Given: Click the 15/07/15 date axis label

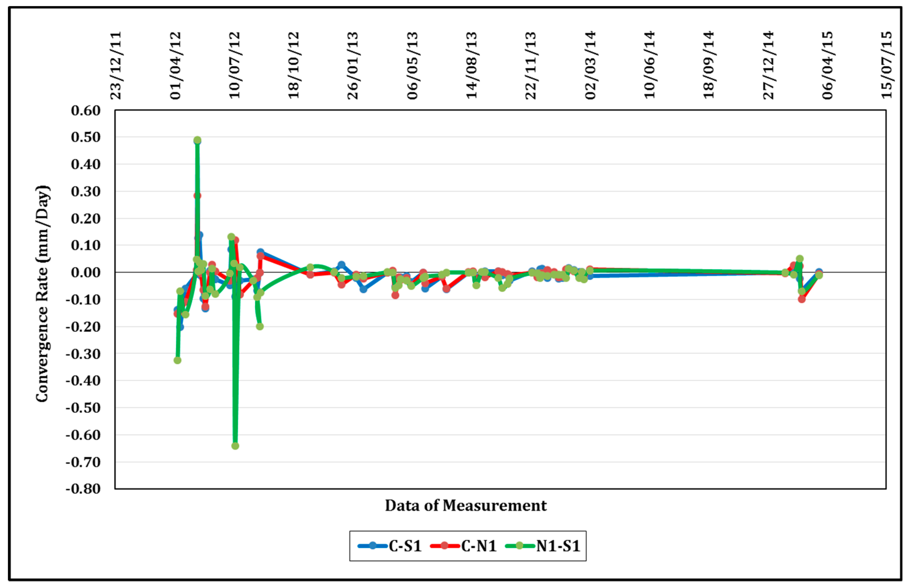Looking at the screenshot, I should point(886,65).
